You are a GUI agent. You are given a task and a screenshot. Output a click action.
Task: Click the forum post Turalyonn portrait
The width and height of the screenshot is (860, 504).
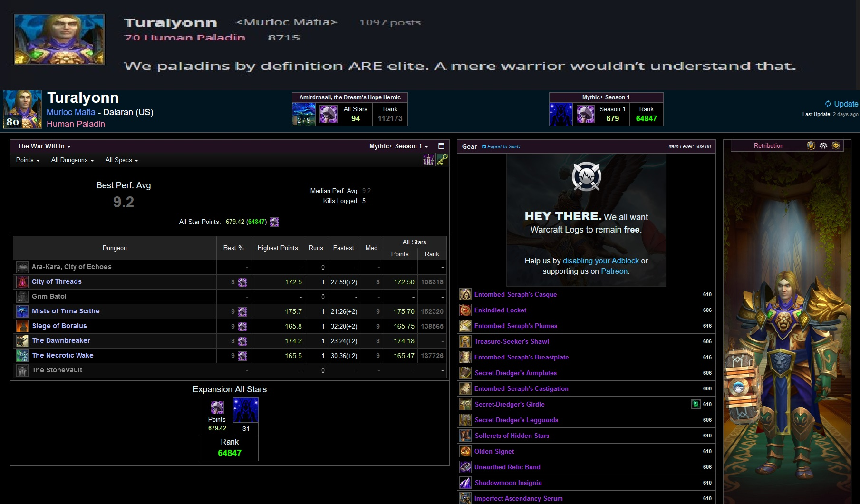coord(59,39)
